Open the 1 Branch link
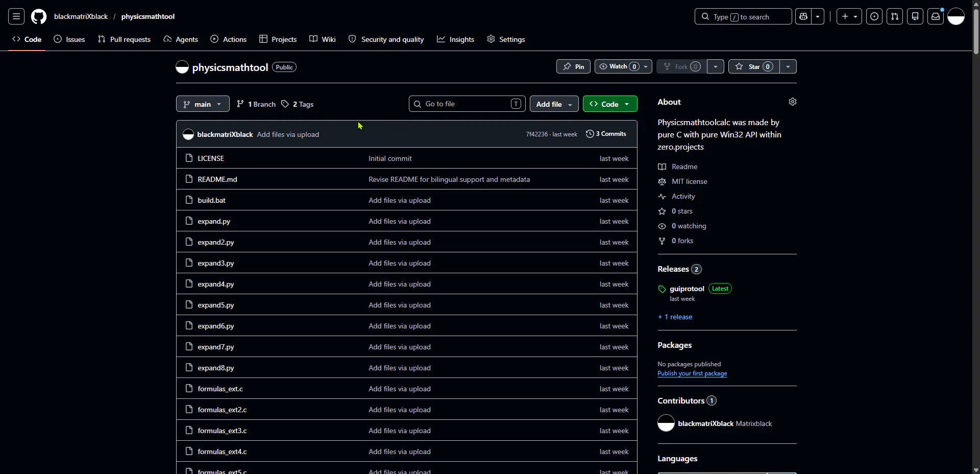 [x=256, y=104]
